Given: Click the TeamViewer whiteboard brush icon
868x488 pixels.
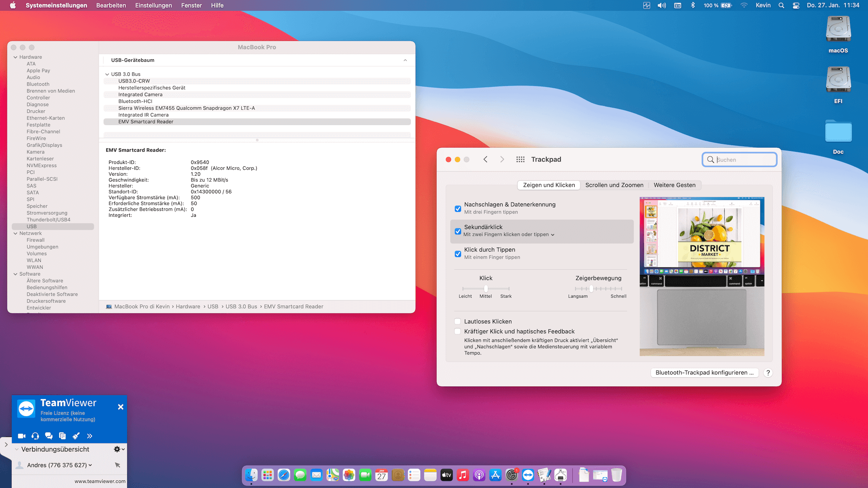Looking at the screenshot, I should (76, 436).
